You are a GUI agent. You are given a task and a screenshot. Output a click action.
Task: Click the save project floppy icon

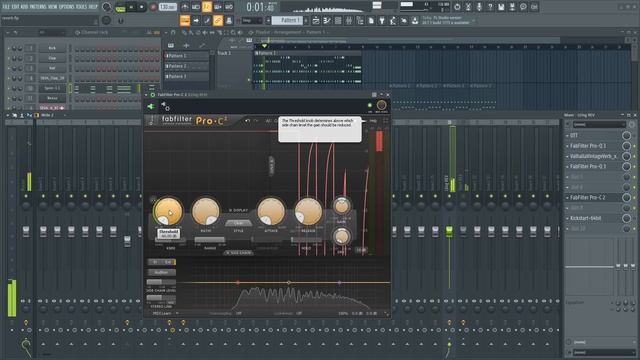(501, 7)
